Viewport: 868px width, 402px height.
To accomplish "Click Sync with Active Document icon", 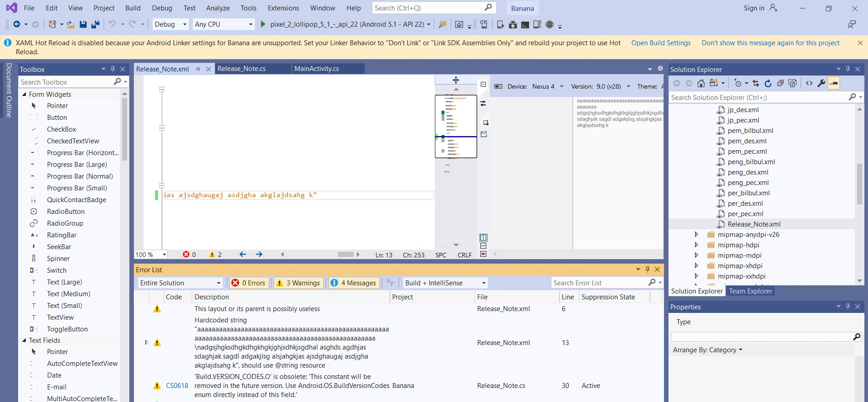I will point(756,83).
